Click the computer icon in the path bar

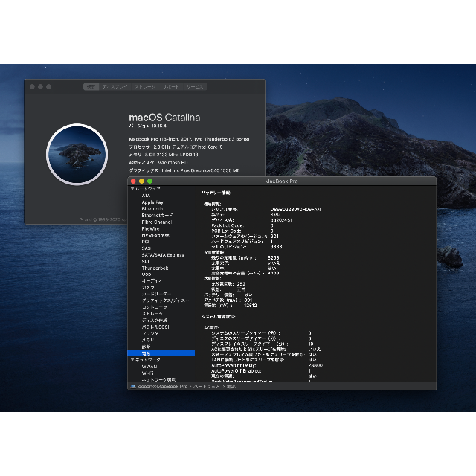[x=133, y=387]
